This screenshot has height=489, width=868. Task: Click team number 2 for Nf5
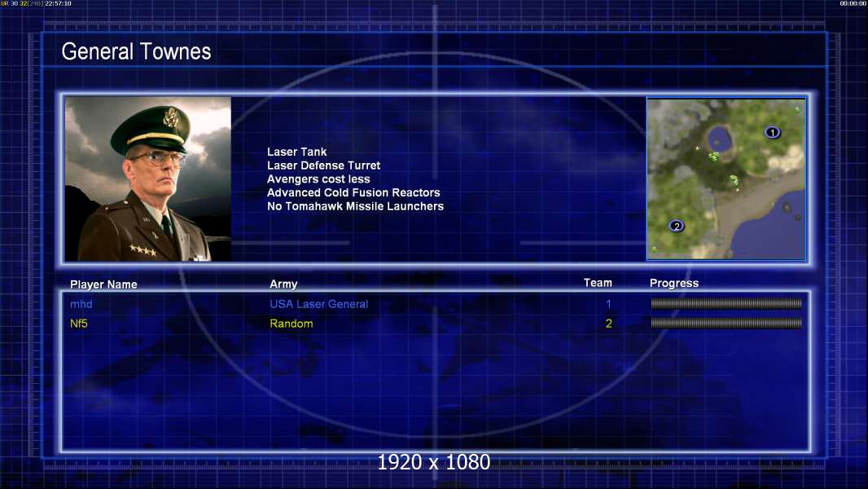coord(608,324)
